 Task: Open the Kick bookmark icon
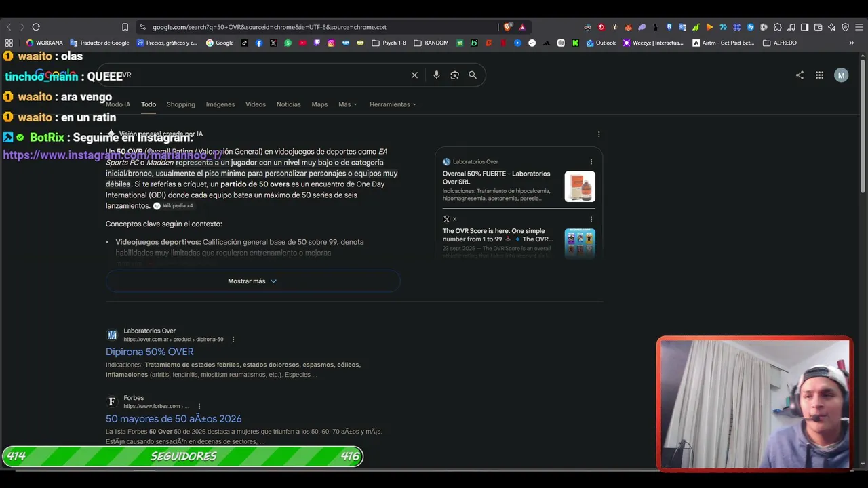coord(575,43)
